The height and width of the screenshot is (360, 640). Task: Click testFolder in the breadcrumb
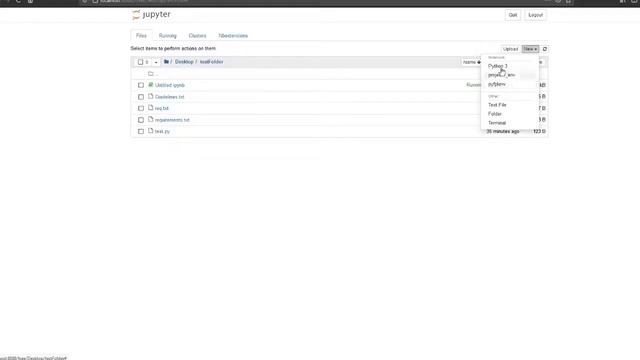211,62
